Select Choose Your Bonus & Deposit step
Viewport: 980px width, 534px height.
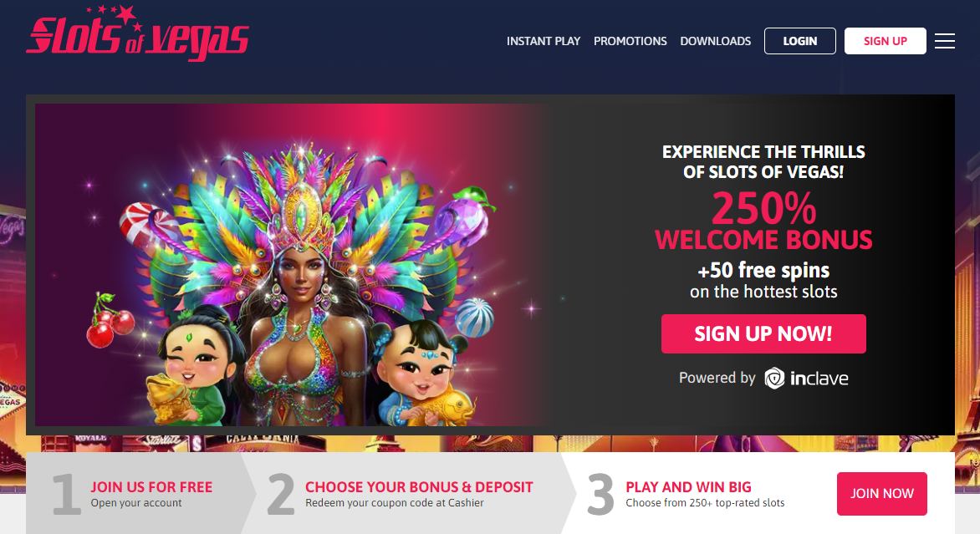pyautogui.click(x=419, y=493)
